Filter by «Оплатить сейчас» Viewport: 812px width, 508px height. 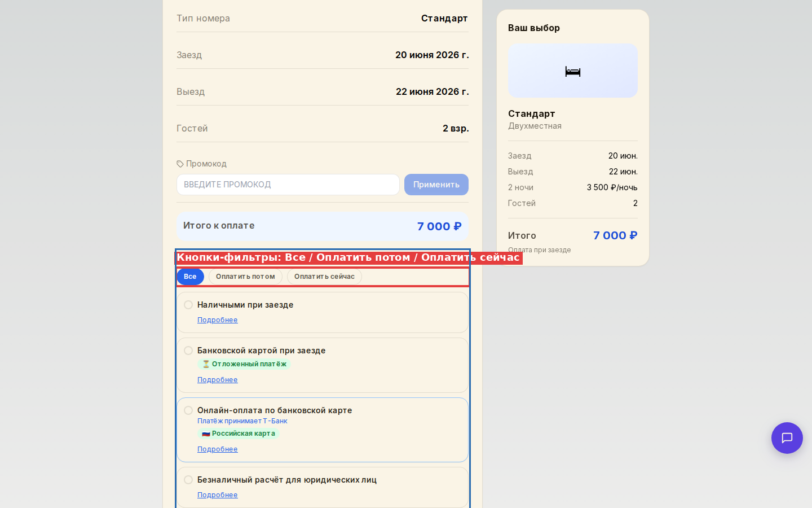[x=324, y=277]
